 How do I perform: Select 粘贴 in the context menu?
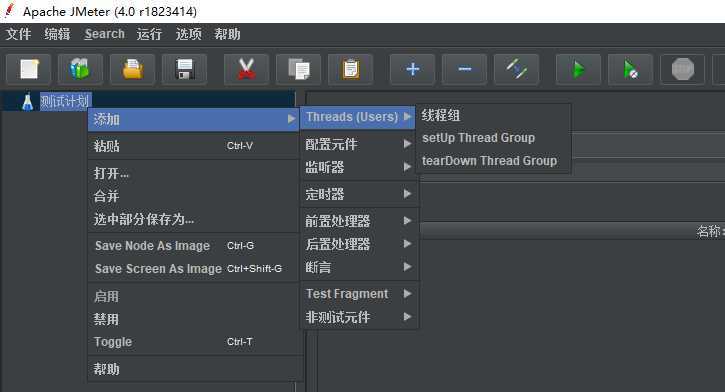tap(193, 146)
